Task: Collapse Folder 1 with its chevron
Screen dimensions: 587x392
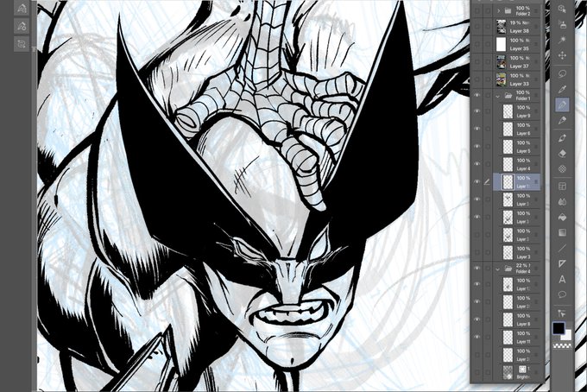Action: point(498,96)
